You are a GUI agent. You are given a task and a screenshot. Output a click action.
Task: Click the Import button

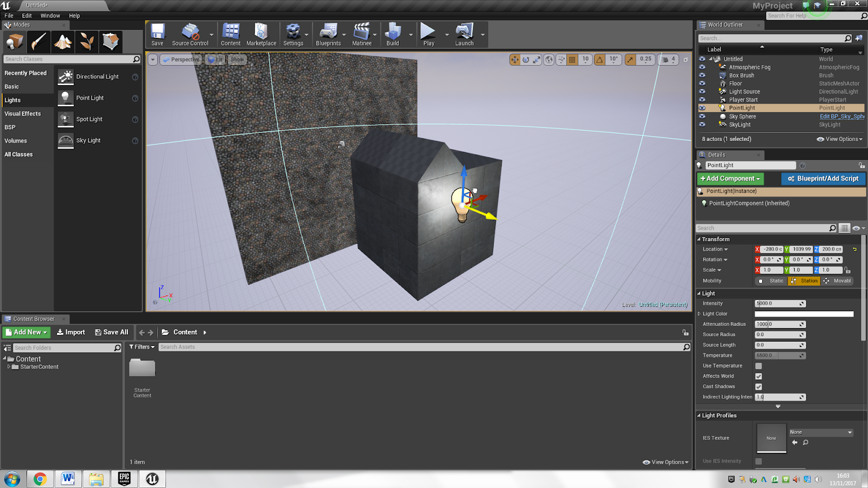71,332
